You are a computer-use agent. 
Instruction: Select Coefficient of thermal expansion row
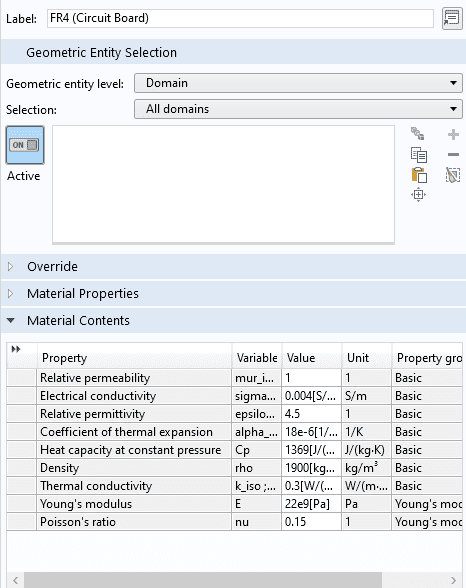(235, 432)
